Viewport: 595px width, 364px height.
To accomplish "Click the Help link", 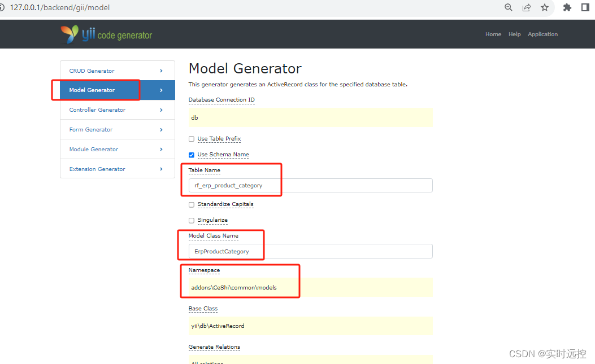I will (514, 34).
